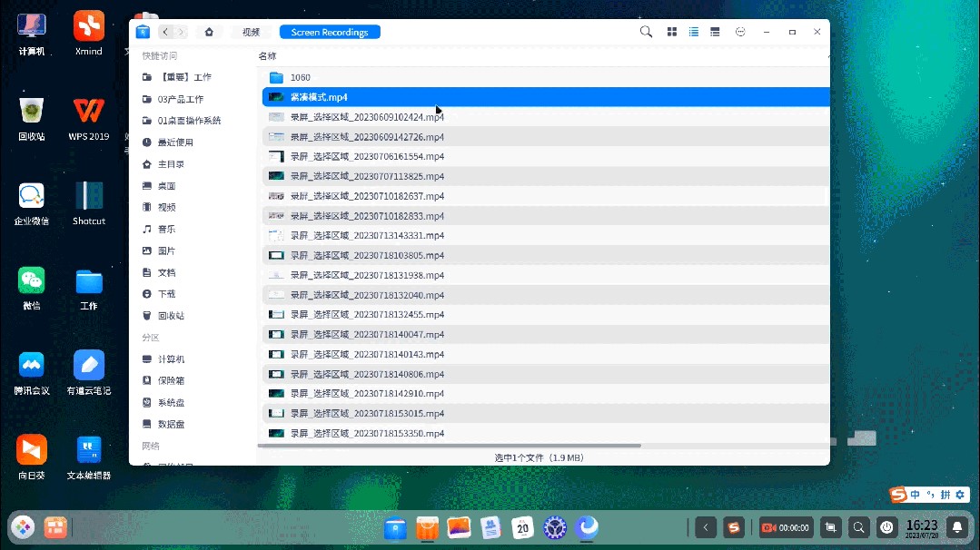Open 下载 in the sidebar
980x550 pixels.
tap(166, 294)
